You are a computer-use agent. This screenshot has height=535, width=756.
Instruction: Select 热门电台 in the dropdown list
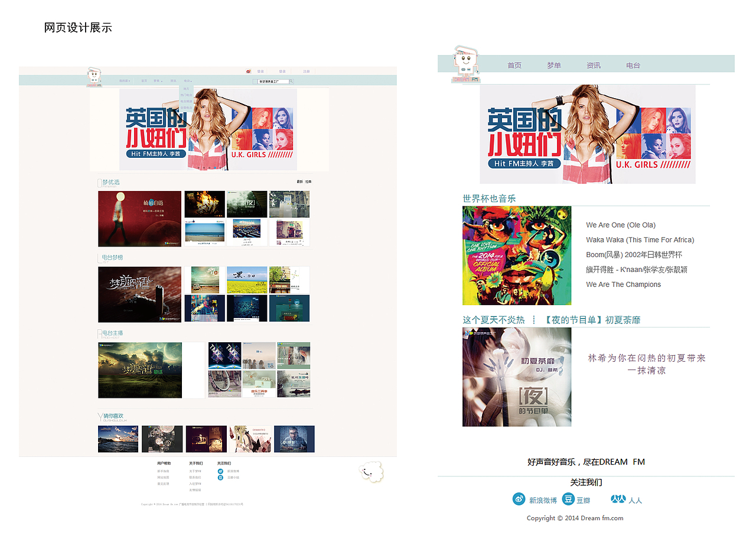point(186,95)
